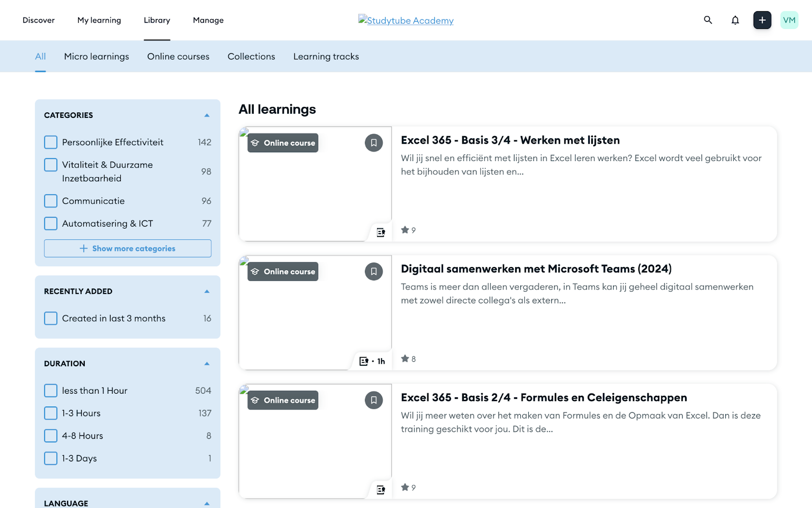Open Studytube Academy logo link
Image resolution: width=812 pixels, height=508 pixels.
(x=406, y=20)
